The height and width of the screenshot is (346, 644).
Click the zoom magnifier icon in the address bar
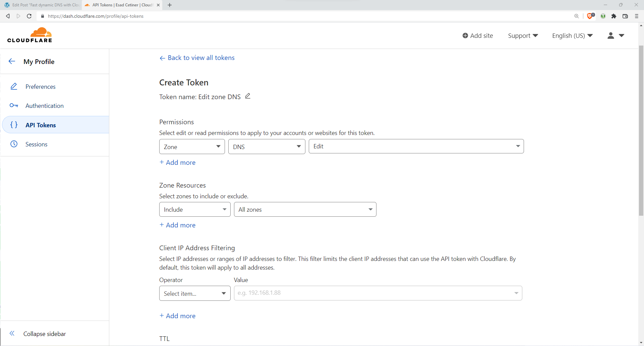577,16
